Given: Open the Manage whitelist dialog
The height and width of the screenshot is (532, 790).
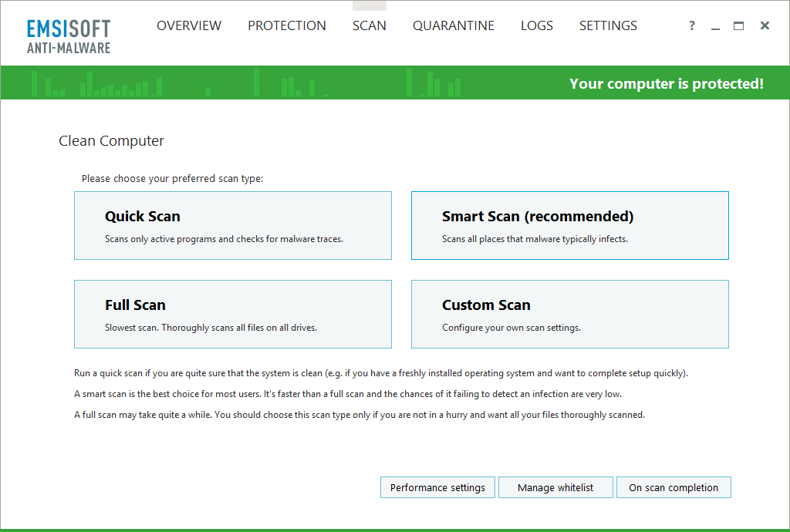Looking at the screenshot, I should pyautogui.click(x=555, y=487).
